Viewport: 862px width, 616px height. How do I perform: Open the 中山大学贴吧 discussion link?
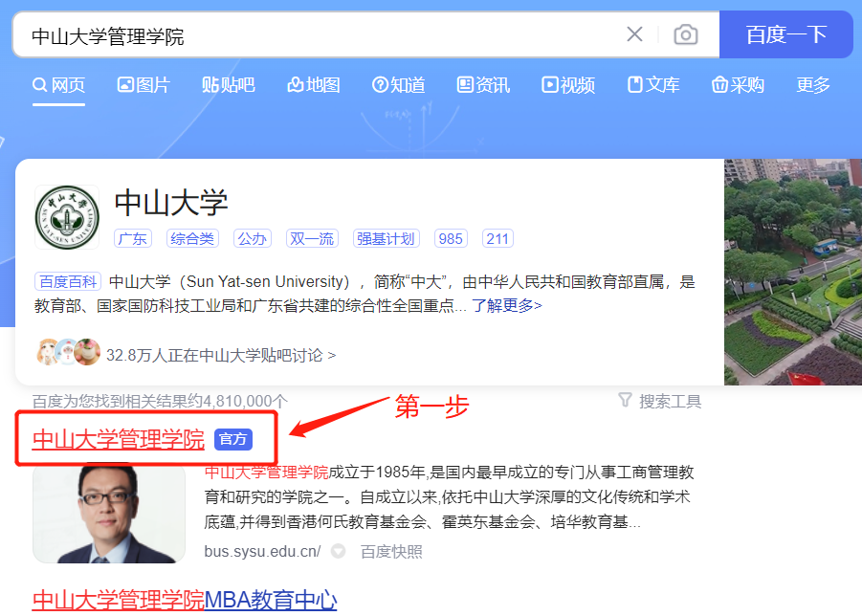(220, 355)
